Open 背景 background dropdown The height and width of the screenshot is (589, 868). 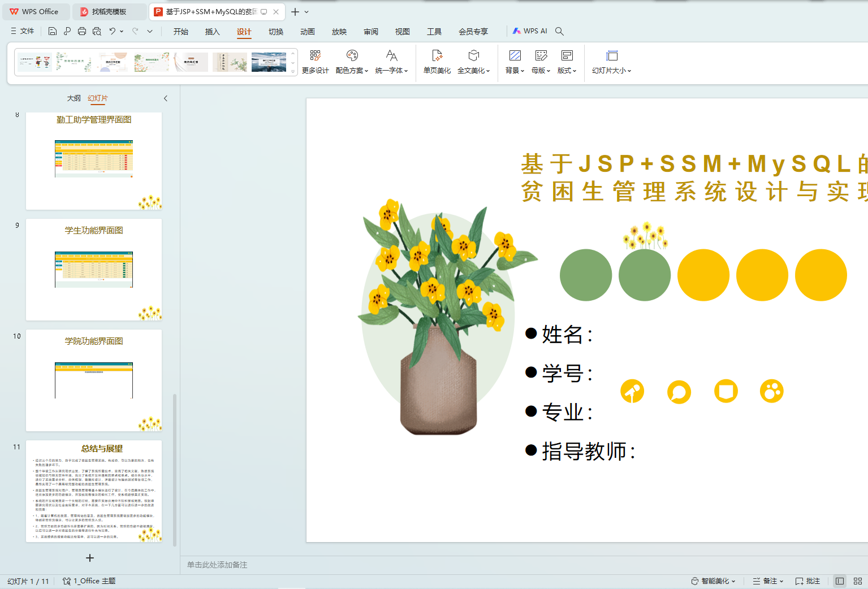[x=515, y=62]
